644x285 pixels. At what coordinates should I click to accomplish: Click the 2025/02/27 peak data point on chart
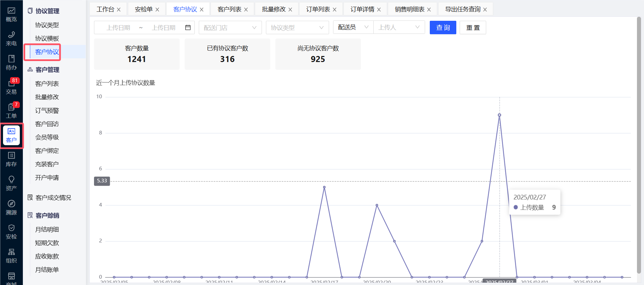(x=499, y=115)
